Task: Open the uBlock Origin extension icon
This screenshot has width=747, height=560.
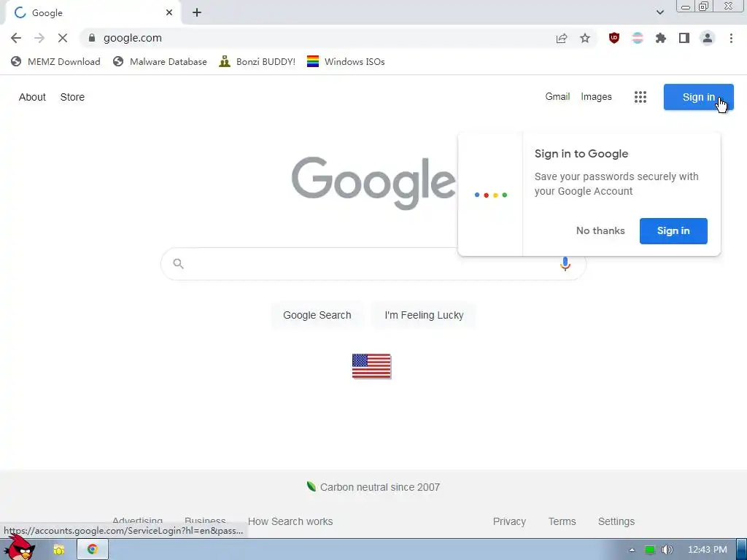Action: (x=614, y=38)
